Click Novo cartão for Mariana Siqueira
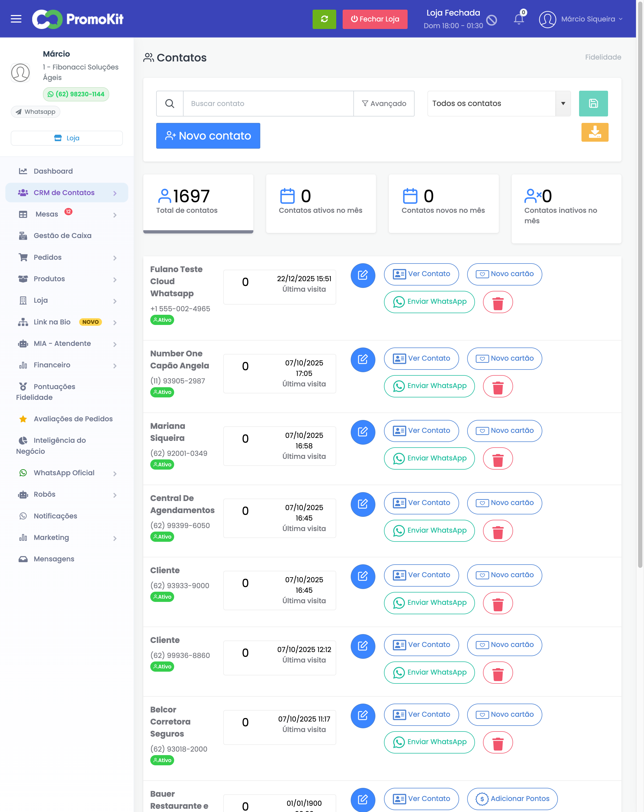644x812 pixels. tap(504, 431)
